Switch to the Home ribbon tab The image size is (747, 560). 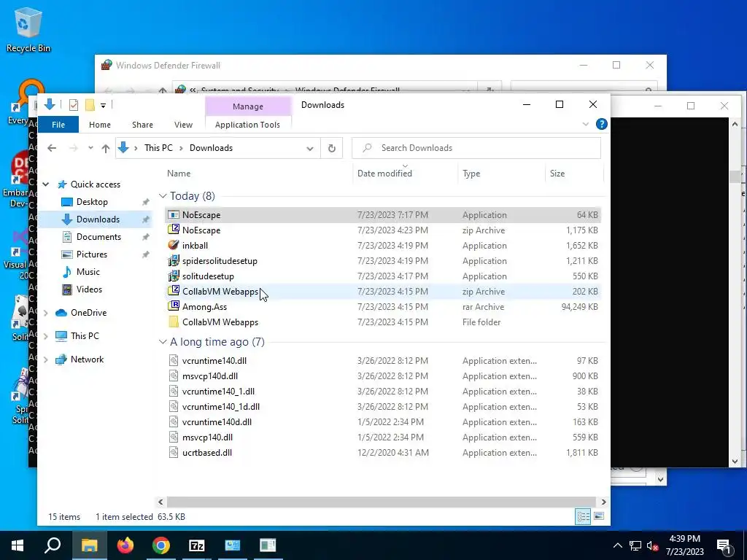99,125
